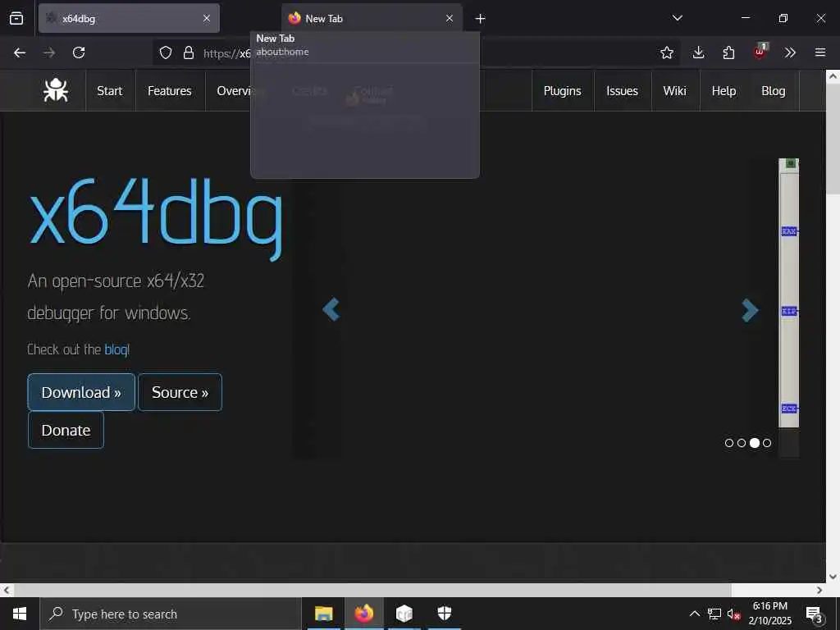This screenshot has height=630, width=840.
Task: Follow the blog link in text
Action: [116, 349]
